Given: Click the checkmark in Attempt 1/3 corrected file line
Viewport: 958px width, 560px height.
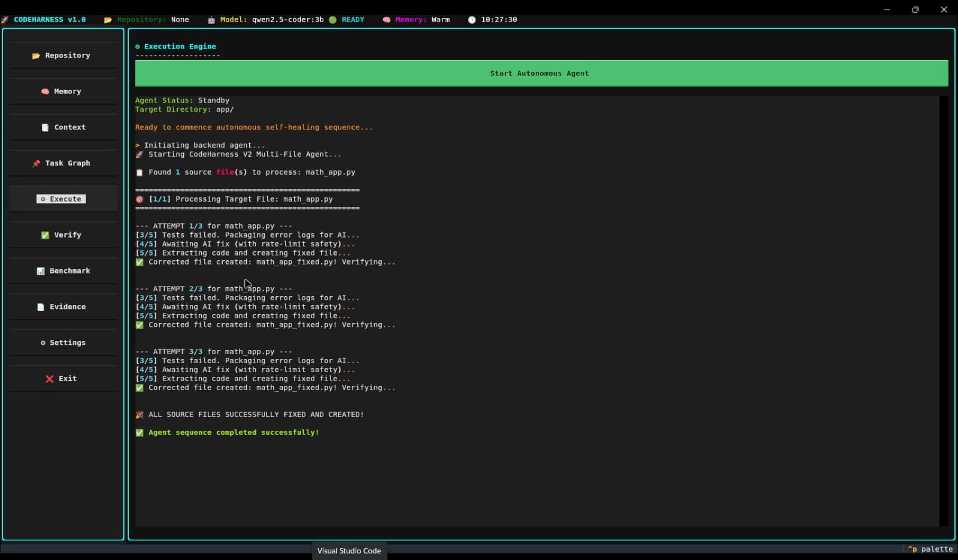Looking at the screenshot, I should (x=140, y=262).
